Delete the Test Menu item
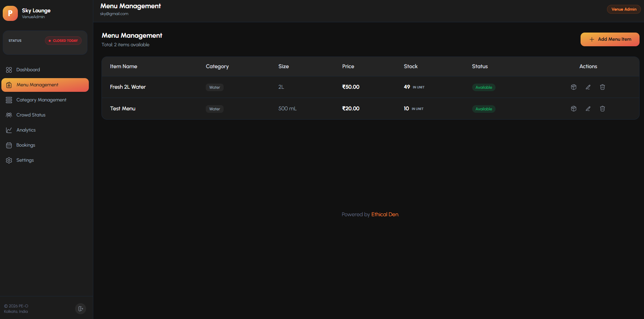This screenshot has height=319, width=644. click(x=603, y=109)
